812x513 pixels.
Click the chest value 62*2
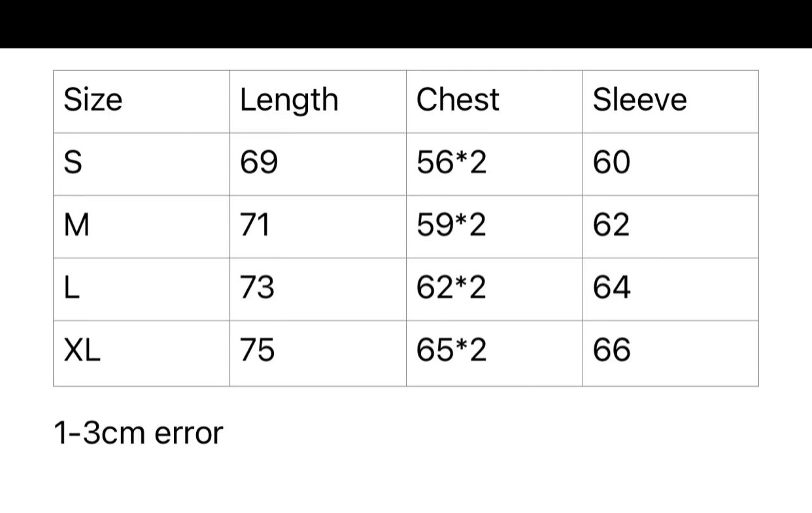452,288
